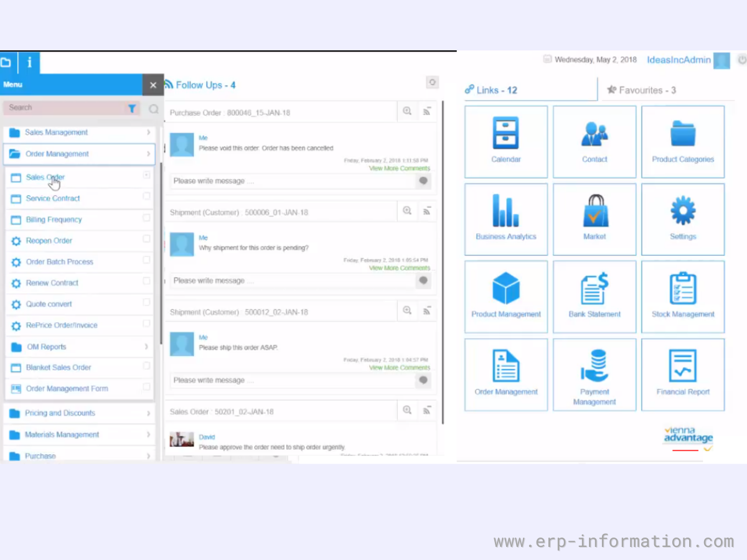
Task: Click the IdeasIncAdmin username link
Action: click(x=679, y=60)
